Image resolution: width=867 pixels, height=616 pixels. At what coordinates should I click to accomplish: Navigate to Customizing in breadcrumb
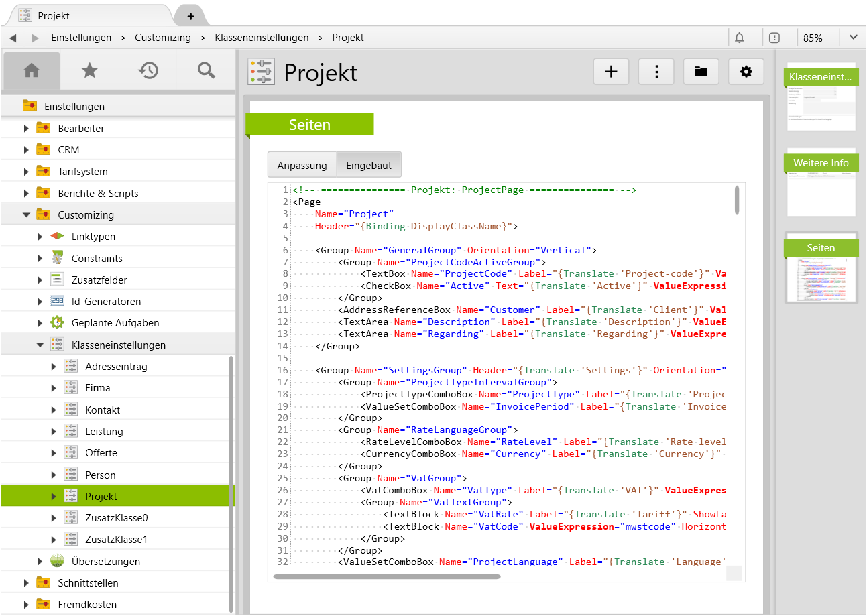point(163,38)
